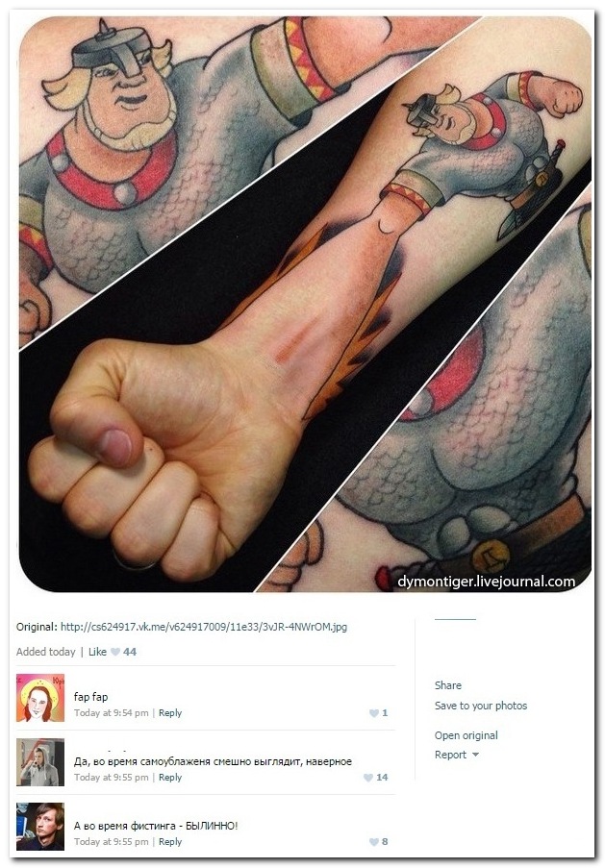Click 'Open original' link

[466, 735]
